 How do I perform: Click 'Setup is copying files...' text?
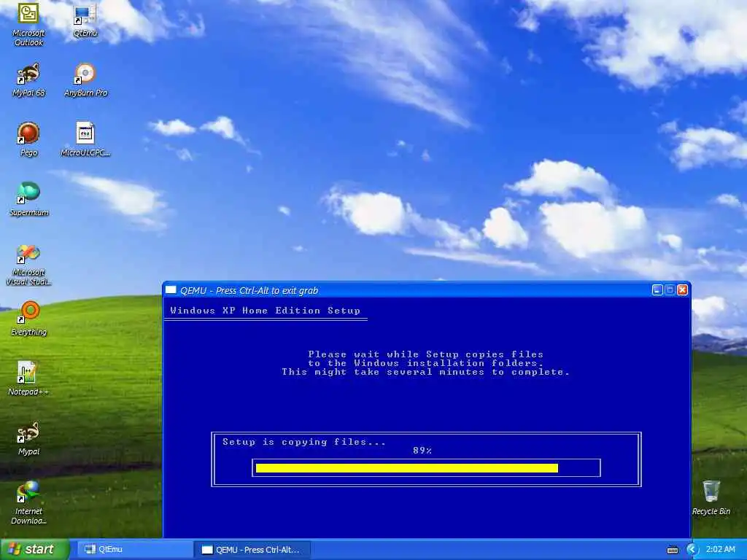[304, 442]
